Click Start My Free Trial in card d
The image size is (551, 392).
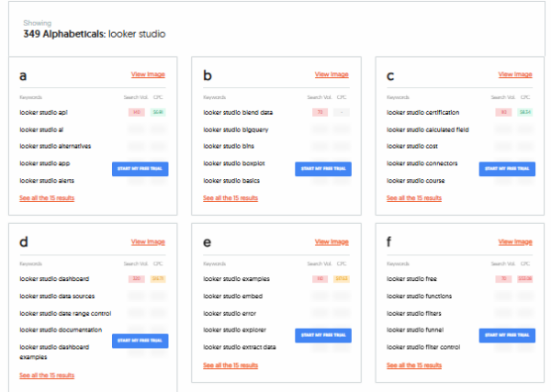[x=141, y=341]
